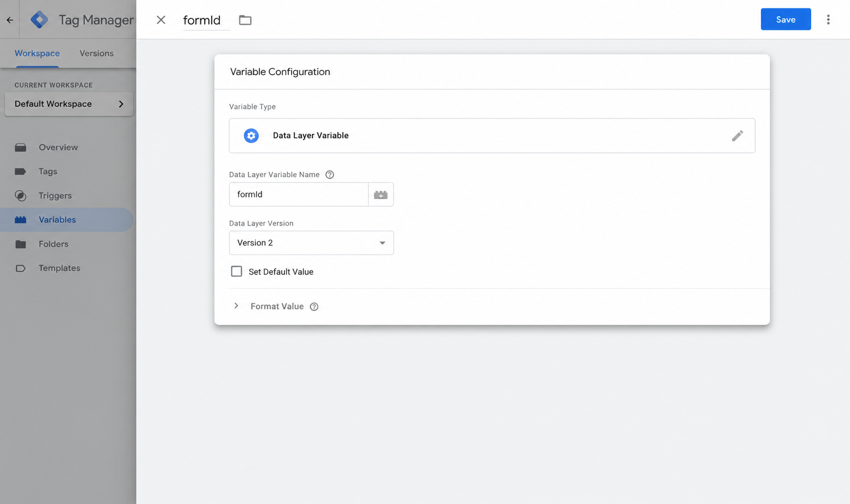
Task: Click the Tag Manager title text
Action: point(96,20)
